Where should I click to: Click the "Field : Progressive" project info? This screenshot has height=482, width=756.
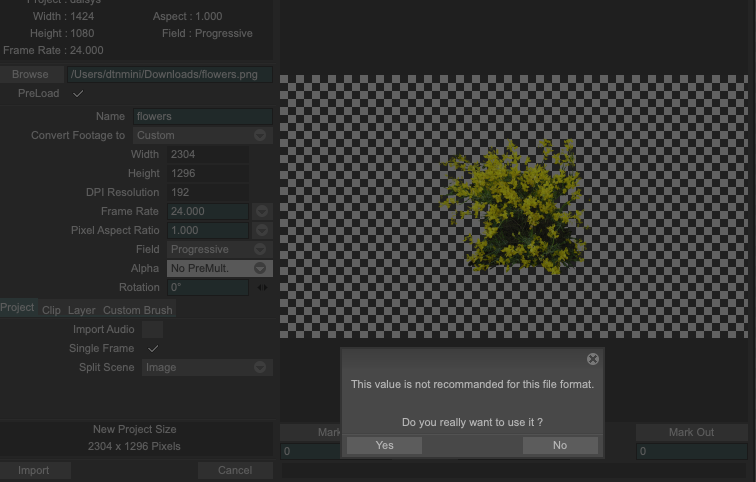(207, 33)
